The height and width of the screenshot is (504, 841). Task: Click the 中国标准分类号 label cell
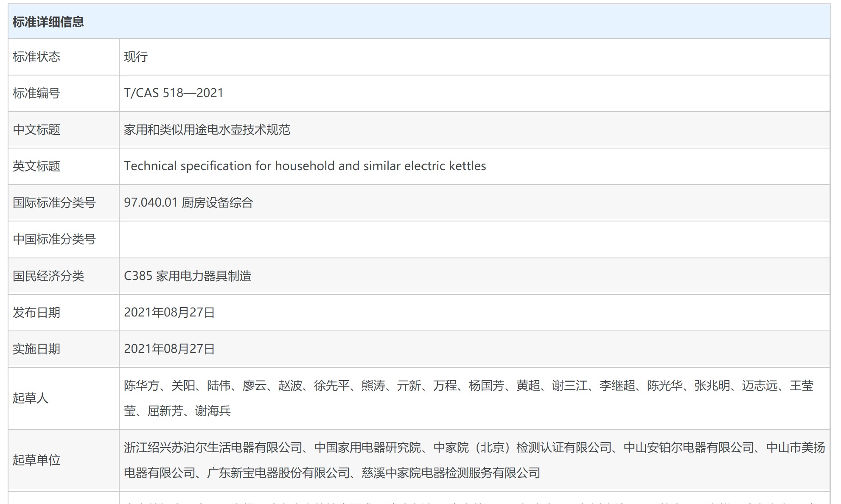tap(54, 239)
